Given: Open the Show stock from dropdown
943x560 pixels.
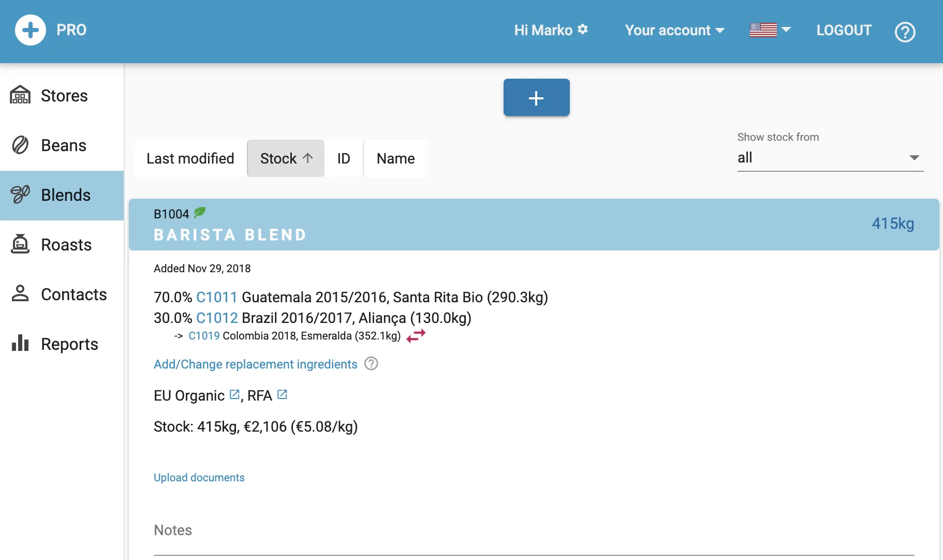Looking at the screenshot, I should click(x=830, y=158).
